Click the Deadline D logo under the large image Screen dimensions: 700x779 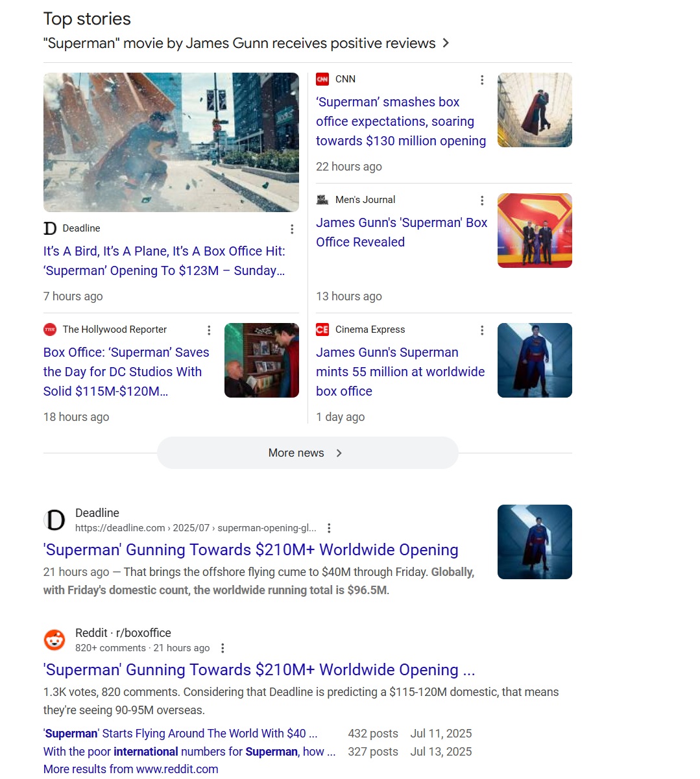pyautogui.click(x=50, y=228)
